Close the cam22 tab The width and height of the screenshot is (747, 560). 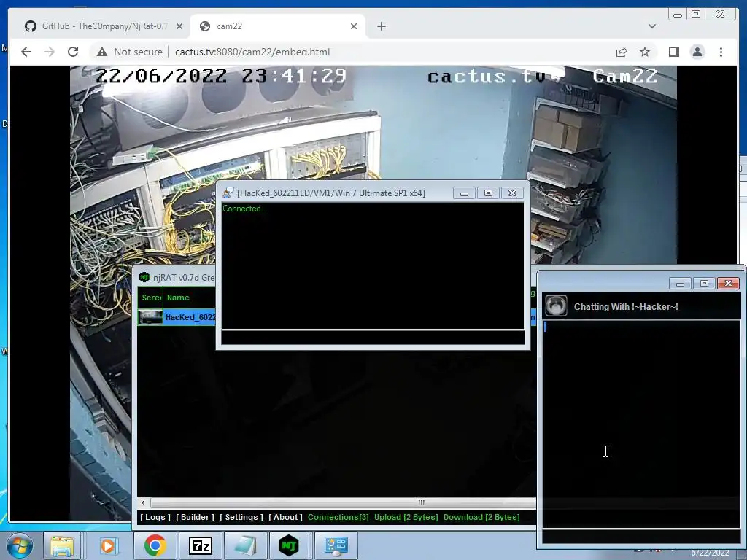[354, 26]
